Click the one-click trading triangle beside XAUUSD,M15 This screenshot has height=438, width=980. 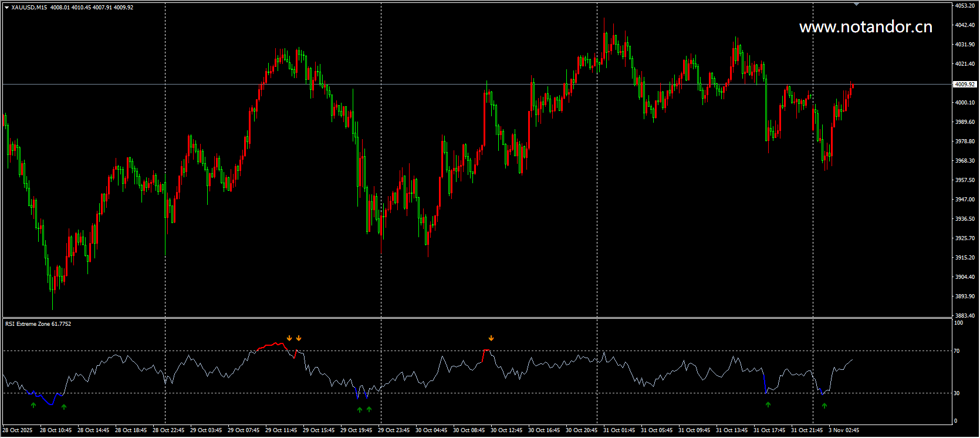[x=6, y=8]
